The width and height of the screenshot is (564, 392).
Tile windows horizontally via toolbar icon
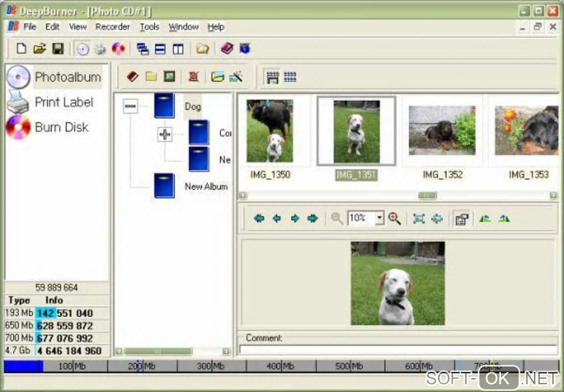point(160,49)
